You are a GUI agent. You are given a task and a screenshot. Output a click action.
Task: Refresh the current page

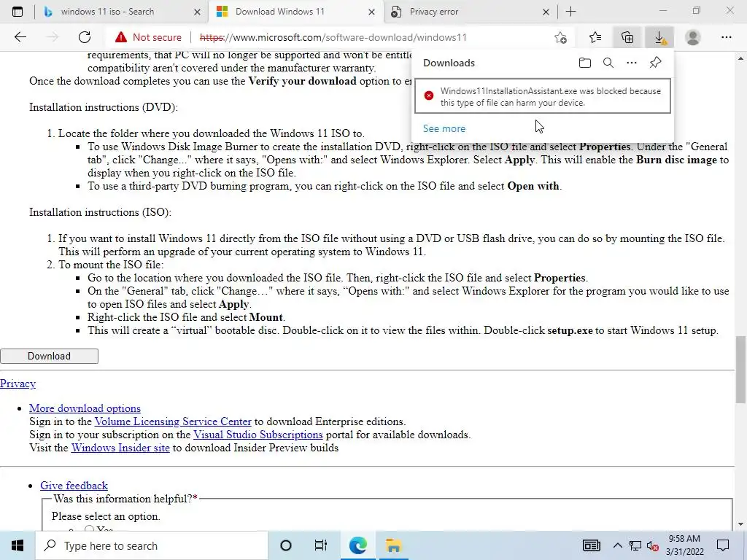pos(85,37)
